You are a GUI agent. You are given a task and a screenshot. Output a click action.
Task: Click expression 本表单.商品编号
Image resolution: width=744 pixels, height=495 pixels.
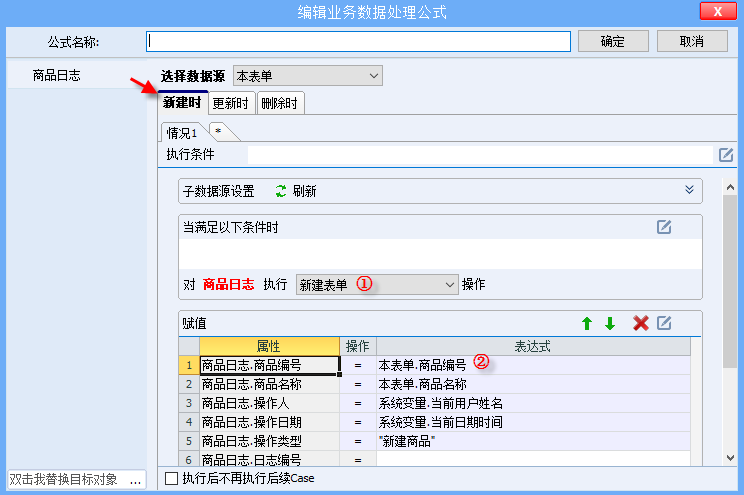point(533,365)
